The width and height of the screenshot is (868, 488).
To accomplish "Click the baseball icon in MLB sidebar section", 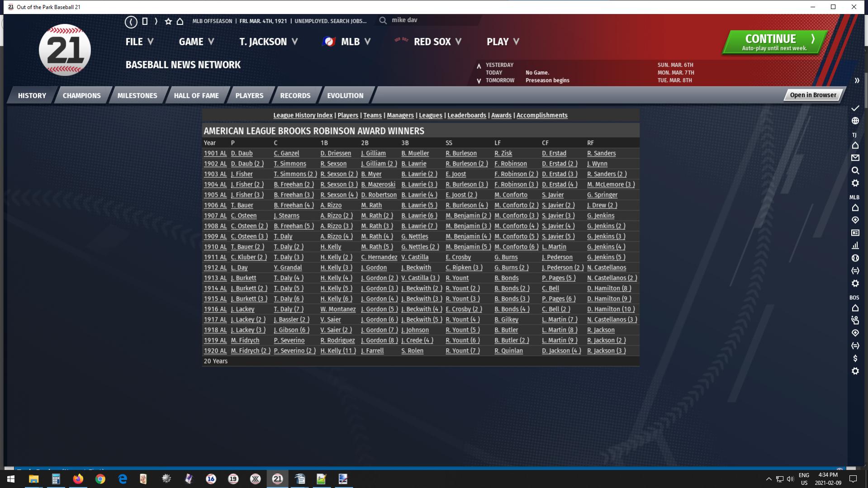I will 855,258.
